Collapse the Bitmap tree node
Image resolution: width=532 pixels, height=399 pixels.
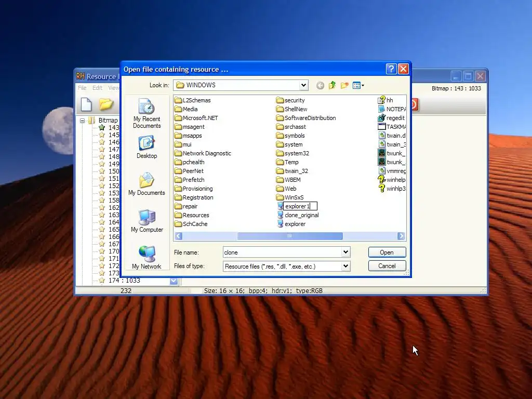pos(83,121)
